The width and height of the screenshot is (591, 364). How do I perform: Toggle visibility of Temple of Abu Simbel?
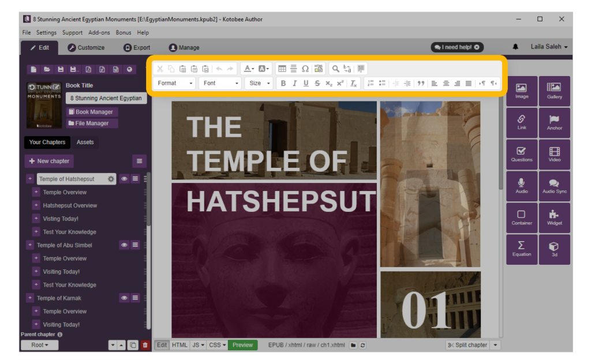124,245
